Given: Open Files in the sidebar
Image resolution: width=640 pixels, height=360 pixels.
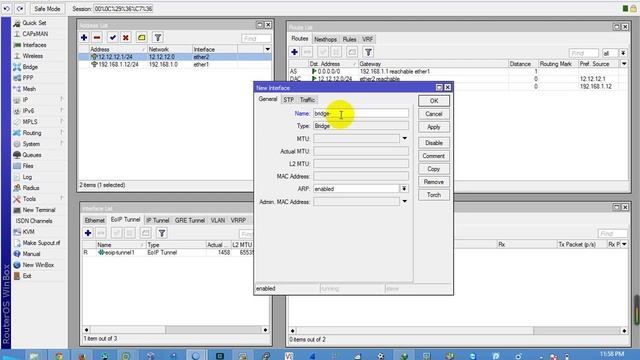Looking at the screenshot, I should pos(28,166).
